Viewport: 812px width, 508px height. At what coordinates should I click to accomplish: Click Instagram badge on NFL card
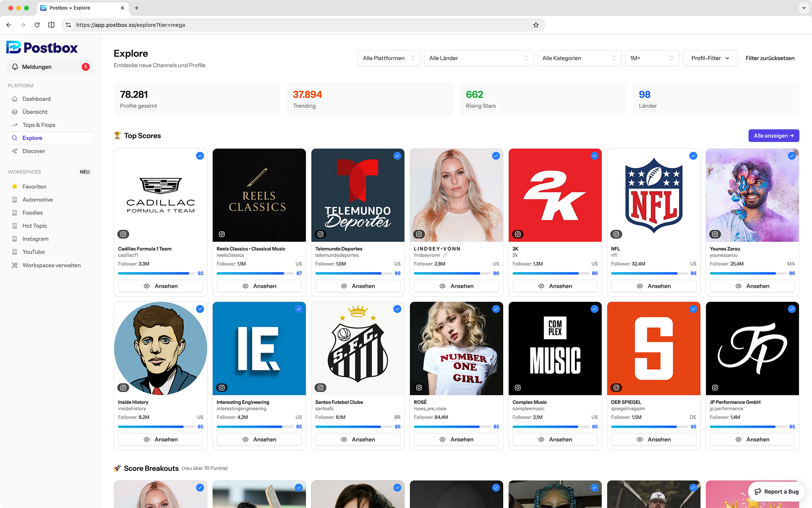click(x=616, y=234)
